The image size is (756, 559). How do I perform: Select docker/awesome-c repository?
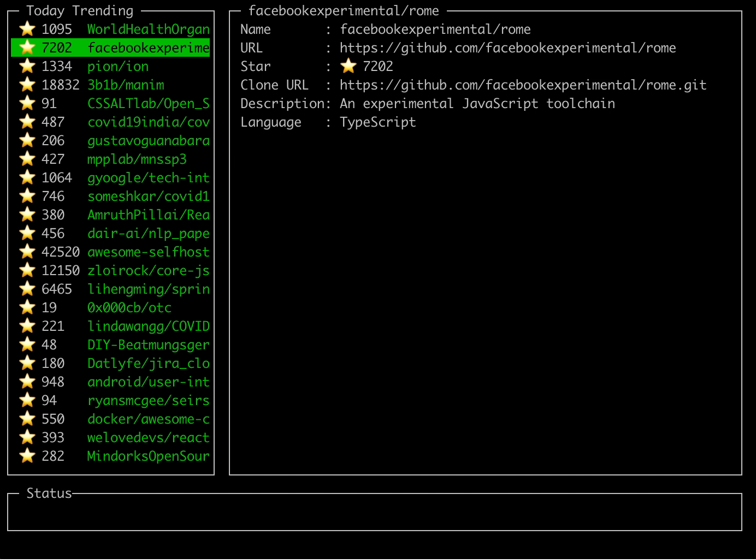(x=110, y=419)
